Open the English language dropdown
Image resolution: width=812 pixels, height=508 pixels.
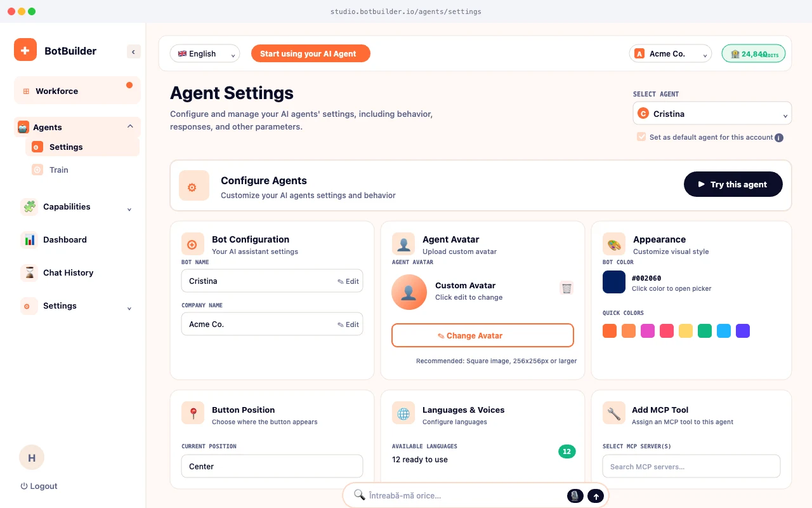click(x=205, y=54)
